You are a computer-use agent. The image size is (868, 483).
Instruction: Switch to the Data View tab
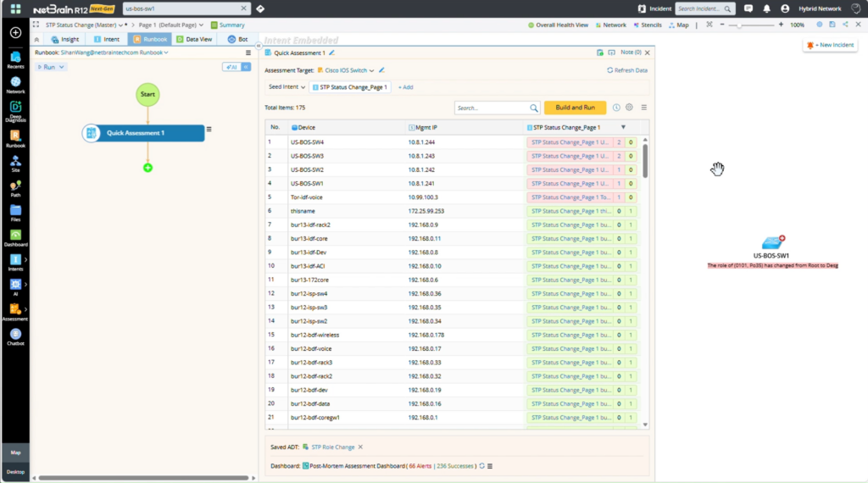[194, 39]
